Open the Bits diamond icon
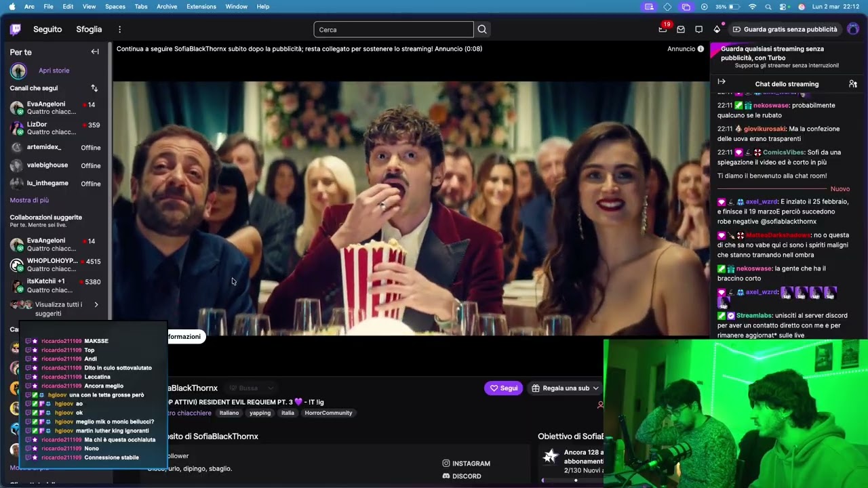Viewport: 868px width, 488px height. [717, 29]
